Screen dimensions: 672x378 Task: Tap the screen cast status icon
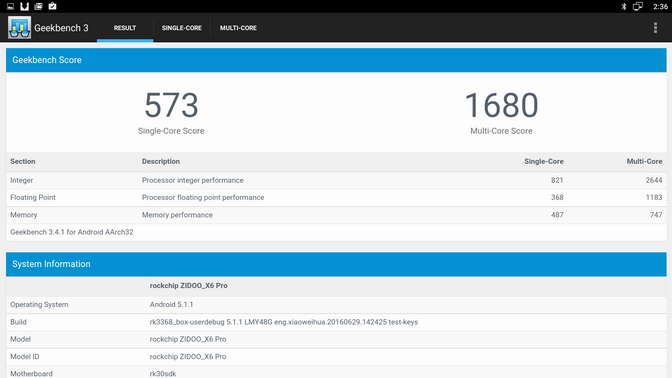pyautogui.click(x=638, y=6)
